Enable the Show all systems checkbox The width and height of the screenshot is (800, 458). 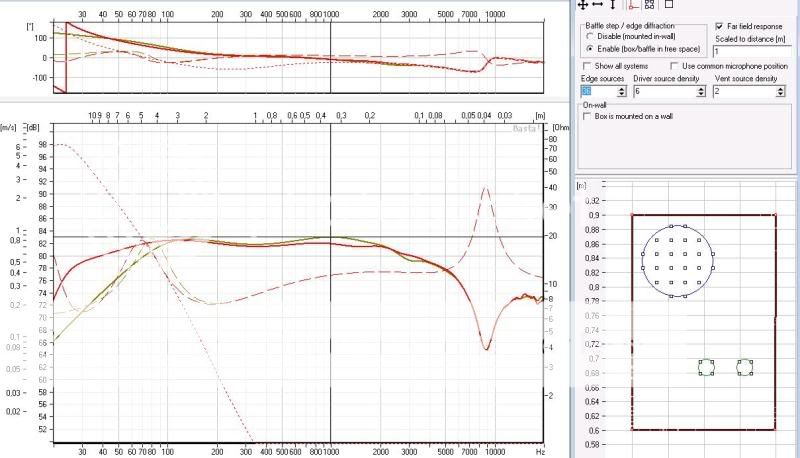[587, 65]
